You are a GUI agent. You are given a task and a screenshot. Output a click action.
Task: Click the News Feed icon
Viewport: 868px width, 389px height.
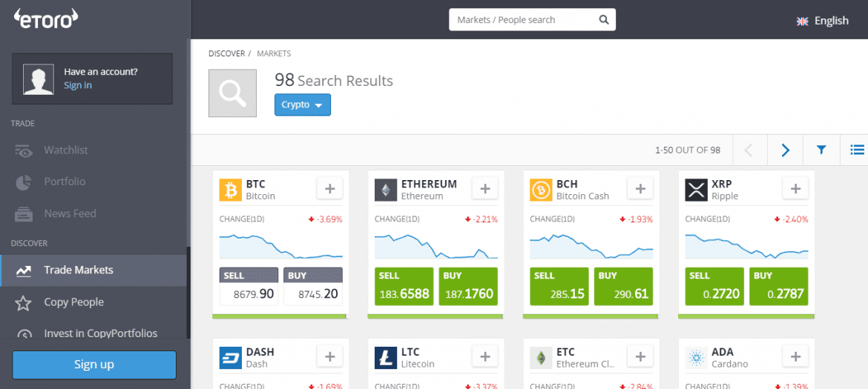tap(23, 214)
